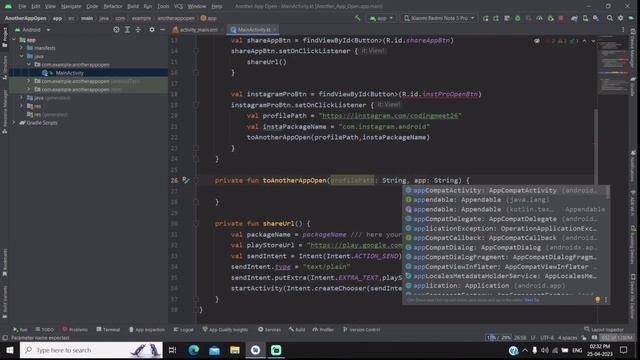Toggle Project tool window on left strip
This screenshot has width=640, height=360.
[4, 38]
